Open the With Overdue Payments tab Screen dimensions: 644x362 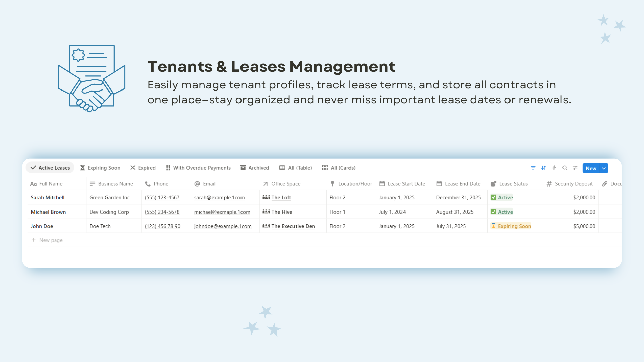[198, 168]
